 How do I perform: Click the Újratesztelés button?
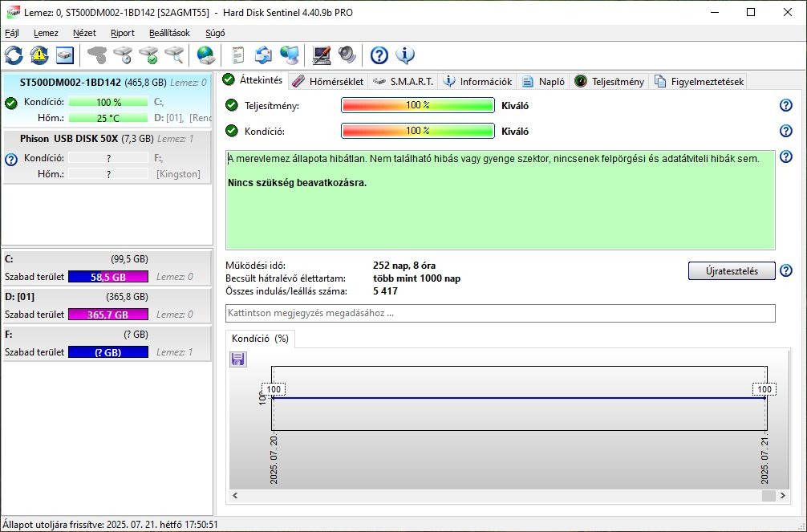[x=732, y=271]
